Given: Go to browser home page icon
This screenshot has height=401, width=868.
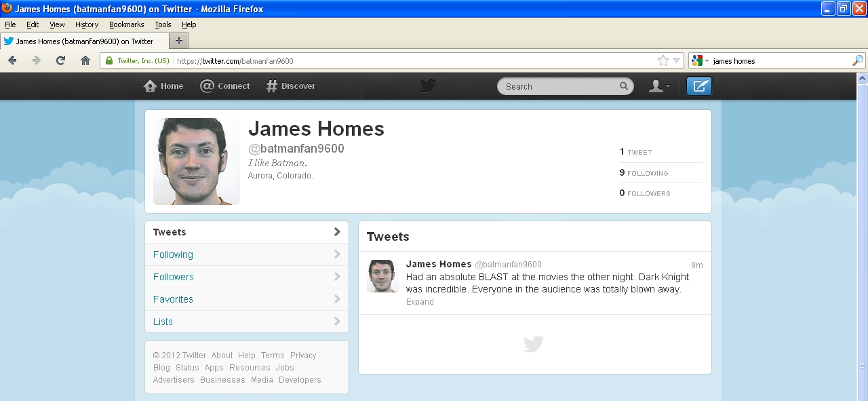Looking at the screenshot, I should point(85,60).
